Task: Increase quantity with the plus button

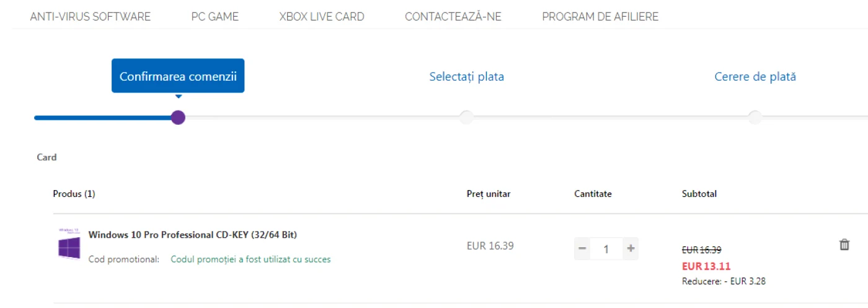Action: [x=631, y=249]
